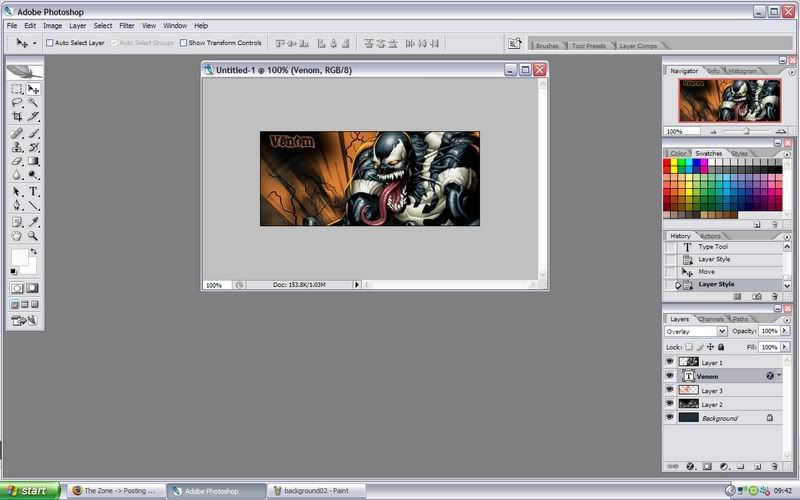This screenshot has height=500, width=800.
Task: Select the Type tool in toolbox
Action: [x=33, y=191]
